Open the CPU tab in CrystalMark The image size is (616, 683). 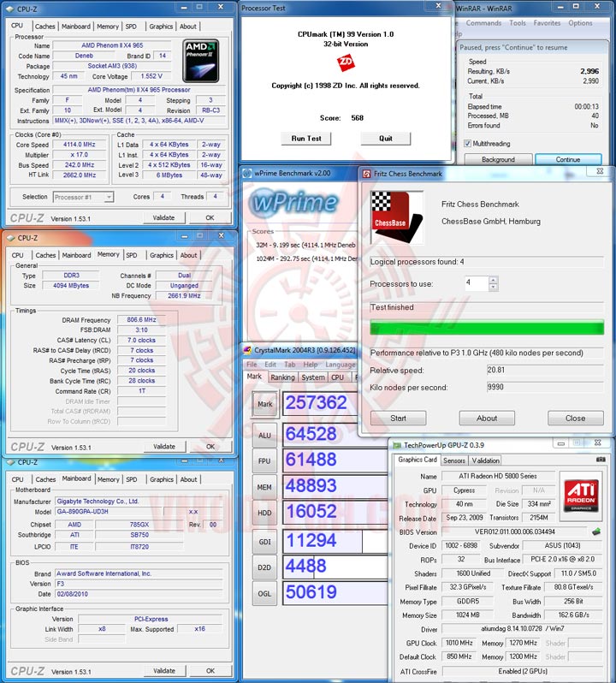(338, 377)
